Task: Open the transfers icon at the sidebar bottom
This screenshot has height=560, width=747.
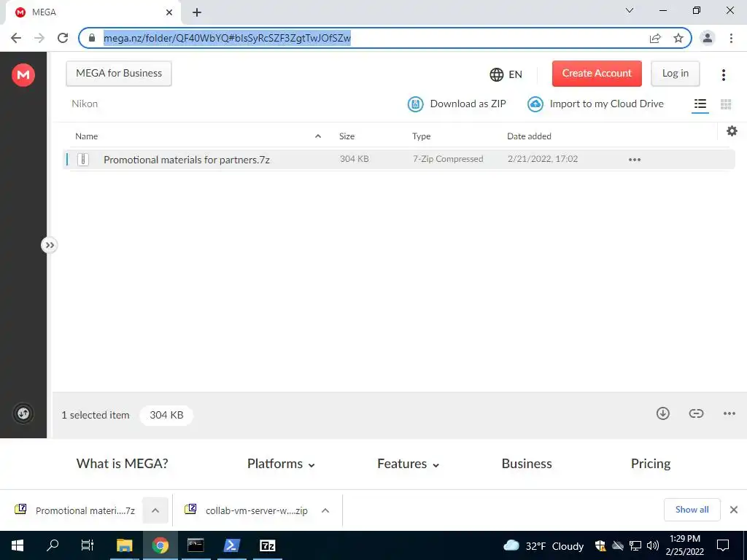Action: pyautogui.click(x=23, y=413)
